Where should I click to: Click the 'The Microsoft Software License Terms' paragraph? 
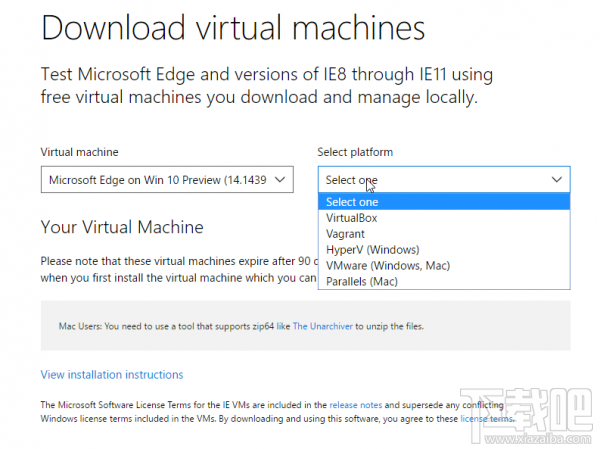coord(277,412)
